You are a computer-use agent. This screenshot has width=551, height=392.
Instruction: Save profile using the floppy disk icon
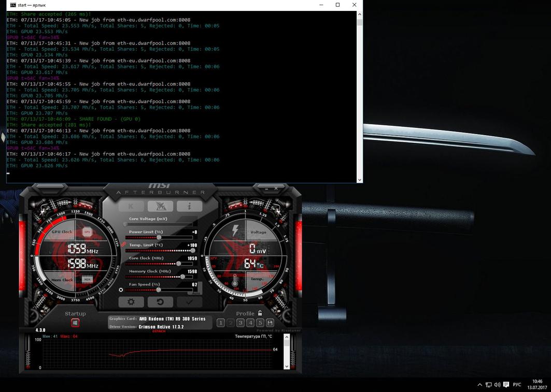coord(270,323)
